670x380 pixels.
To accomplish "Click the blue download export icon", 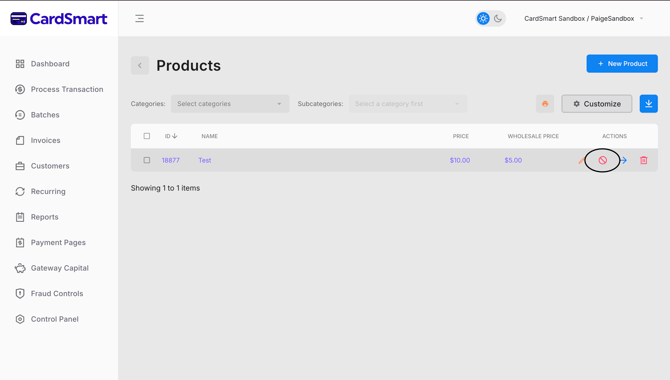I will [x=648, y=104].
